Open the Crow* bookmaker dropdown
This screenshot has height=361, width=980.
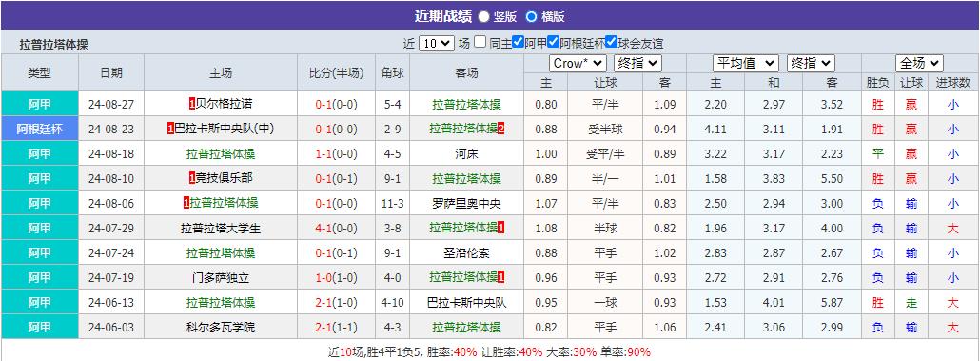[x=578, y=63]
